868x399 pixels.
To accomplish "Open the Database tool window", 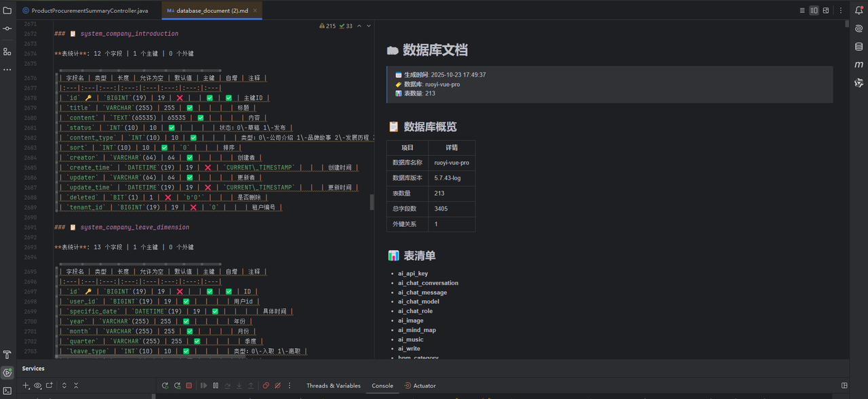I will coord(859,46).
